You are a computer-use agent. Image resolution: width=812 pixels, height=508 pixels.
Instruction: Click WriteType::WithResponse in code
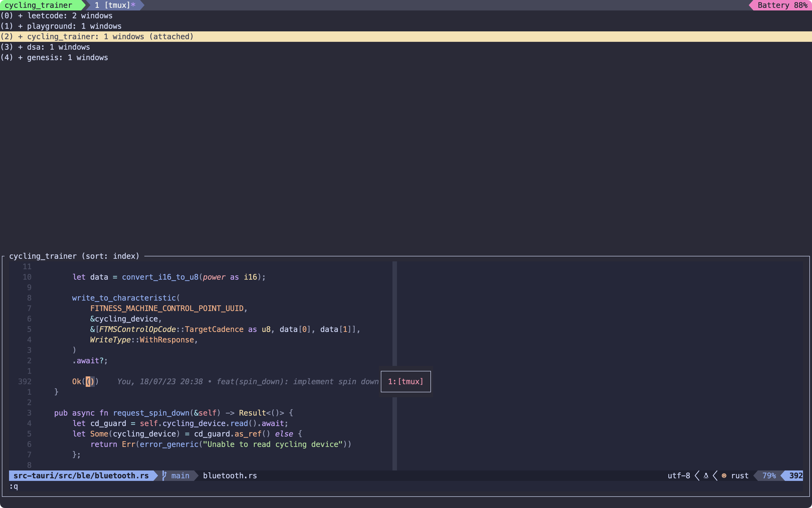click(142, 339)
